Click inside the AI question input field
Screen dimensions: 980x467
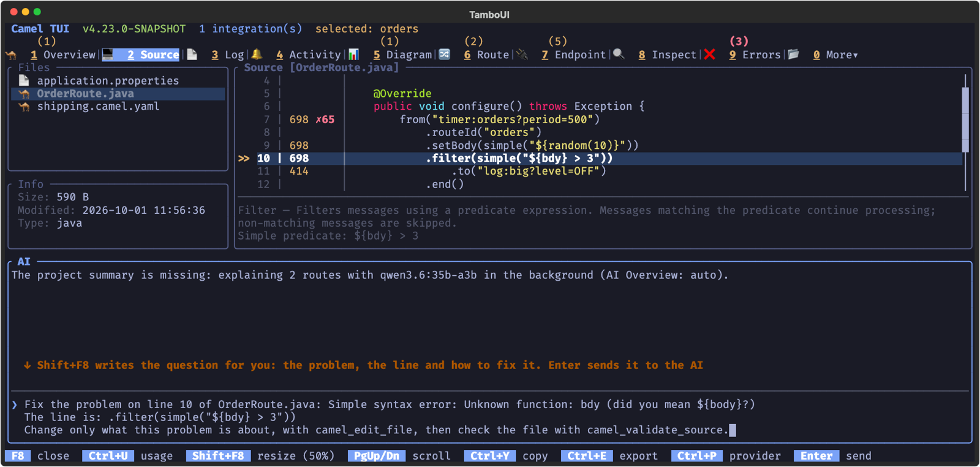pos(490,417)
